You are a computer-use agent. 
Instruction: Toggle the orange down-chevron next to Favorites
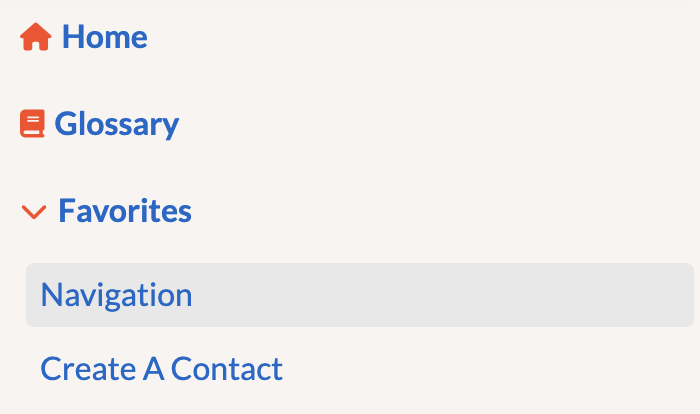(34, 212)
